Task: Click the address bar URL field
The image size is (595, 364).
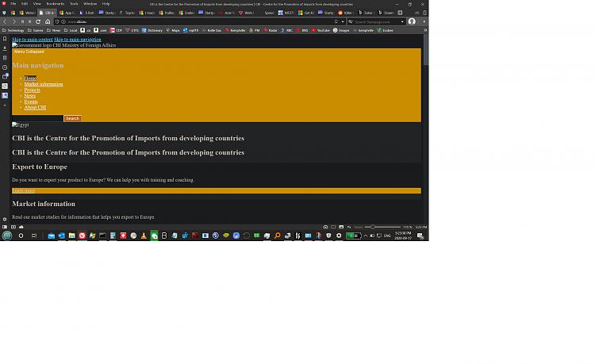Action: 199,21
